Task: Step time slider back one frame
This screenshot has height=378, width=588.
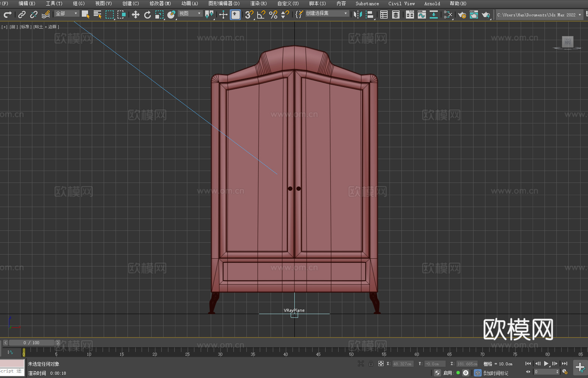Action: pyautogui.click(x=6, y=343)
